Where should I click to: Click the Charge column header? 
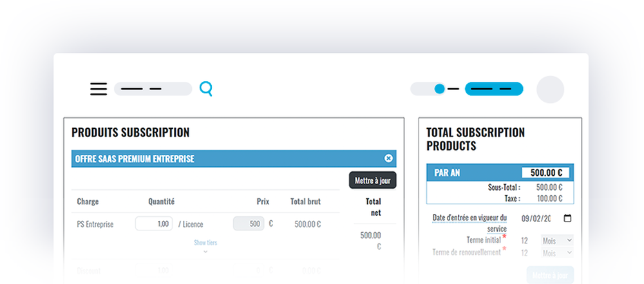point(88,202)
